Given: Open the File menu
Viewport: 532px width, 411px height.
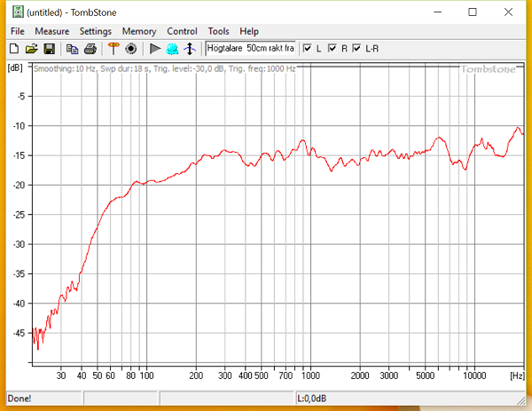Looking at the screenshot, I should (x=18, y=31).
